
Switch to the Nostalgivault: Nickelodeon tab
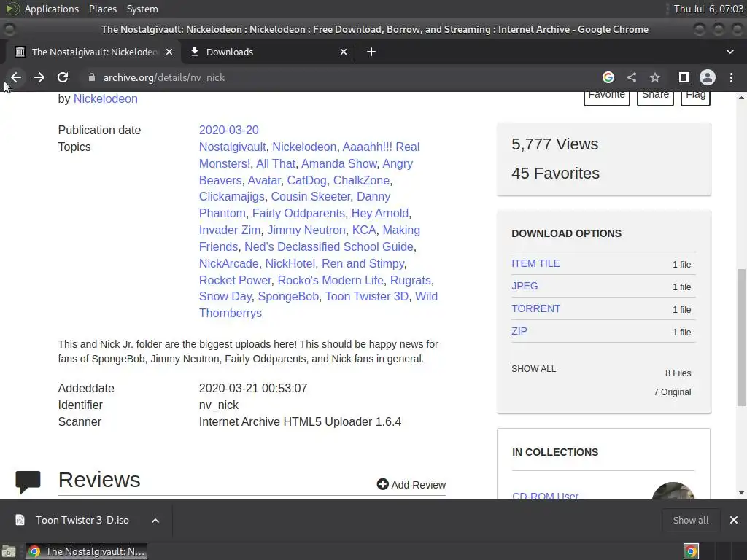(93, 52)
